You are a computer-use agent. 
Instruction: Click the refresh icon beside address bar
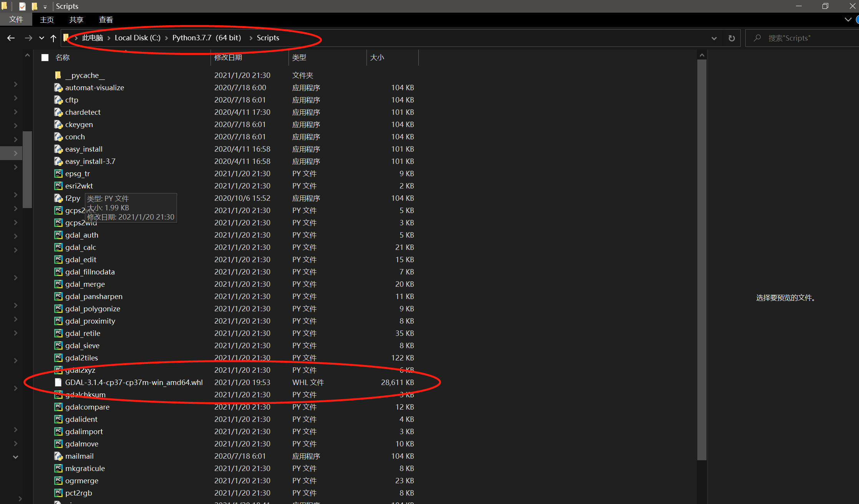click(x=731, y=38)
